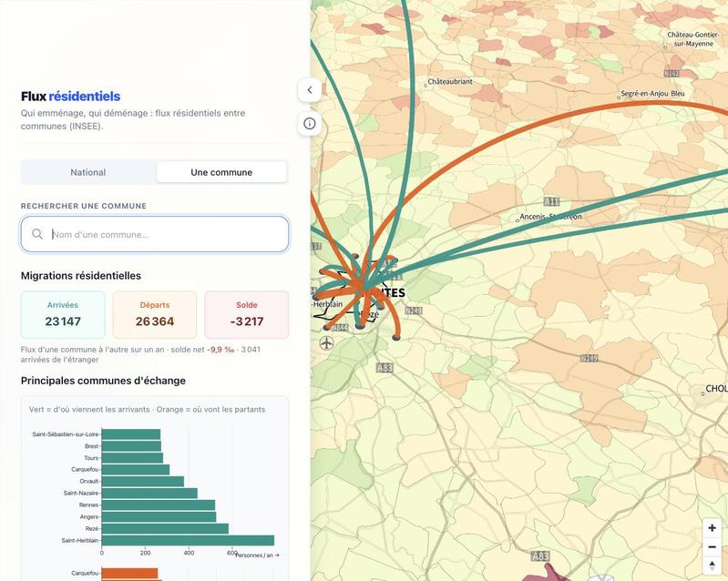Zoom out with the minus button
The width and height of the screenshot is (728, 581).
coord(712,546)
